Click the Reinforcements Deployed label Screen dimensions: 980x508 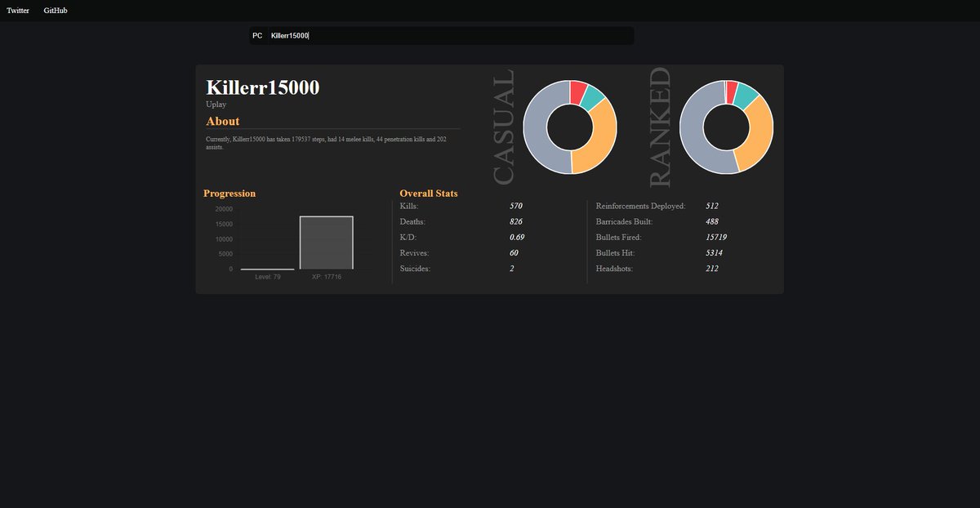[641, 206]
